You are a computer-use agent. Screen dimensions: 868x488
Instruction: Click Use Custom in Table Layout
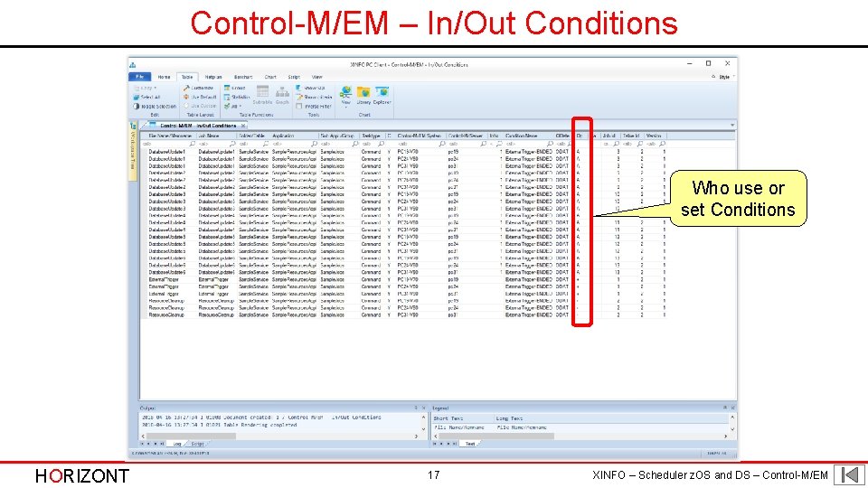click(x=200, y=107)
